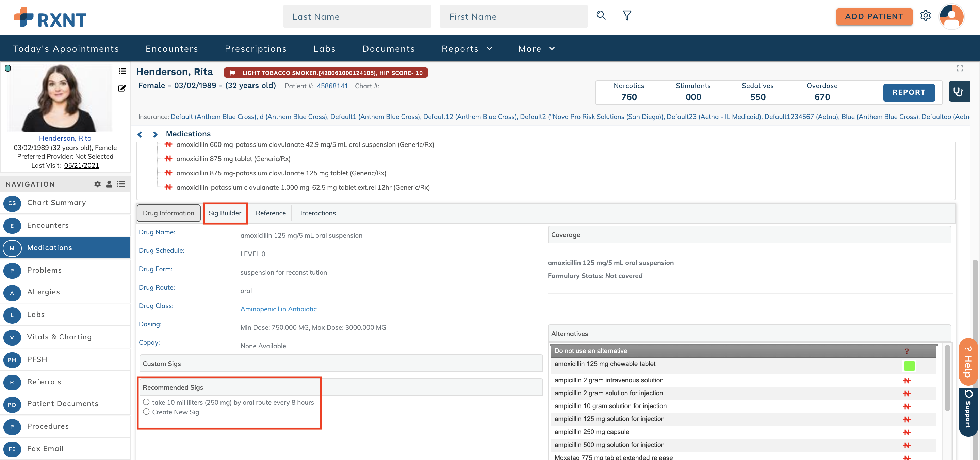
Task: Open navigation settings gear icon
Action: click(x=97, y=184)
